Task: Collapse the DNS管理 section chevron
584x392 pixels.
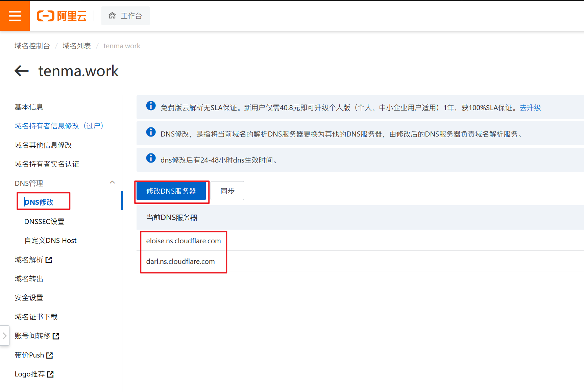Action: 113,182
